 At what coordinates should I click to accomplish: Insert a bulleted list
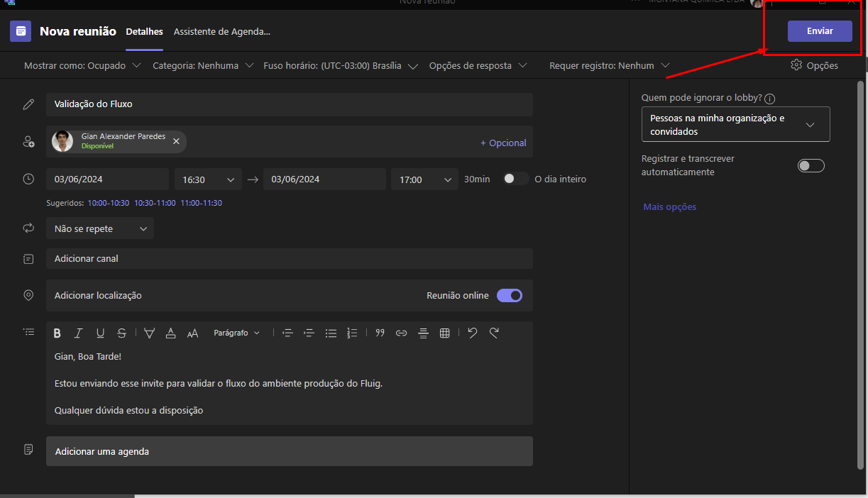click(x=331, y=333)
